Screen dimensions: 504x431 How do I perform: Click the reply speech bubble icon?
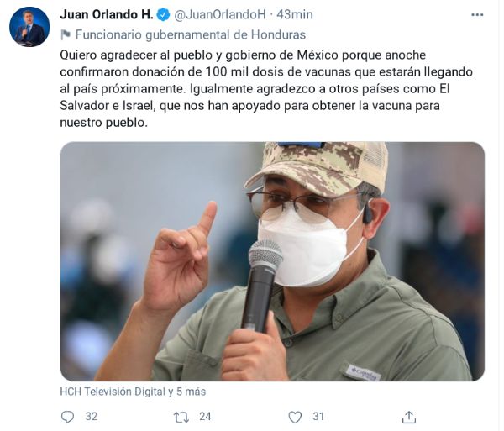[67, 417]
